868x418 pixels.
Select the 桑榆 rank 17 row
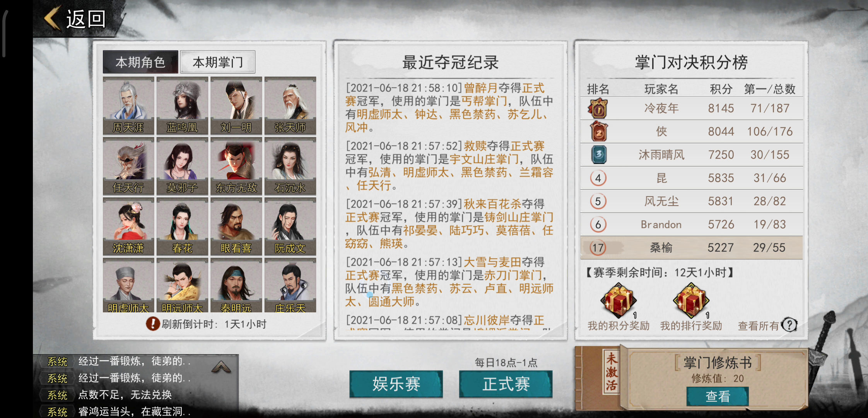[x=692, y=248]
